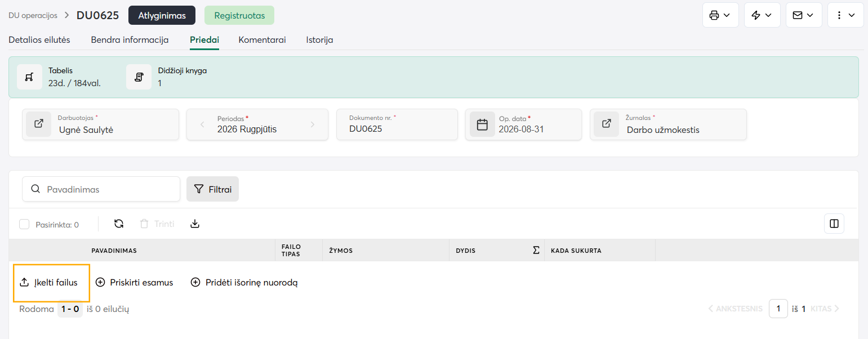The height and width of the screenshot is (339, 868).
Task: Sort by Kada sukurta column header
Action: tap(576, 251)
